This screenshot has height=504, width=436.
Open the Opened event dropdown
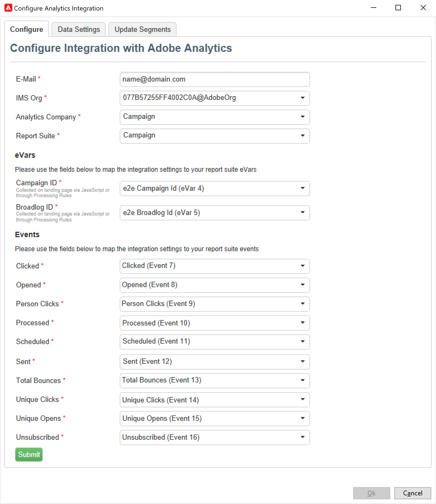tap(215, 285)
